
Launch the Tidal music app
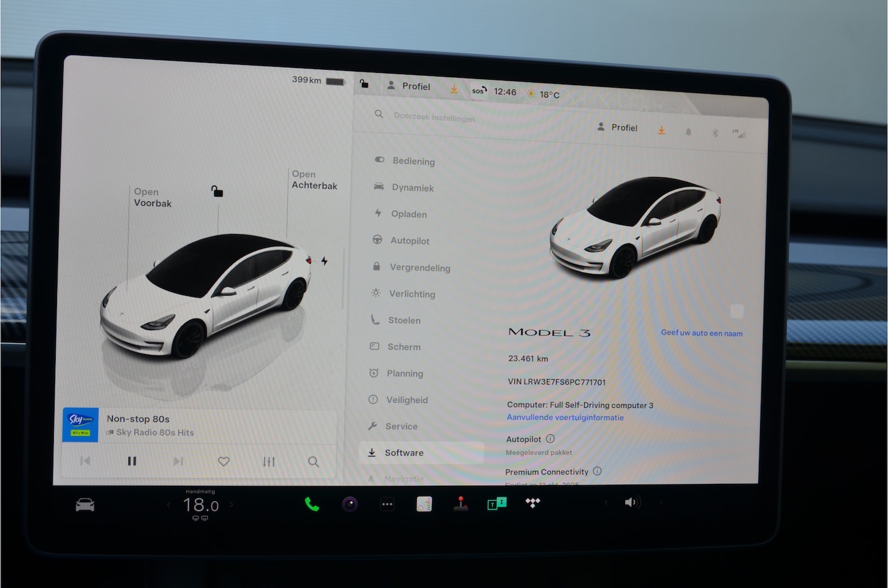pyautogui.click(x=533, y=503)
